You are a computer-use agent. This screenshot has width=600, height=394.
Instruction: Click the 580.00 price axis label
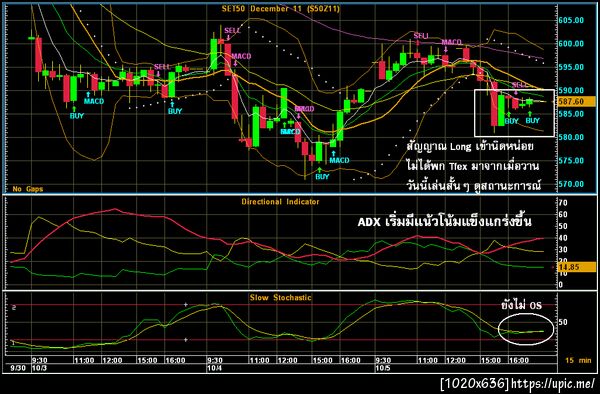click(x=571, y=137)
